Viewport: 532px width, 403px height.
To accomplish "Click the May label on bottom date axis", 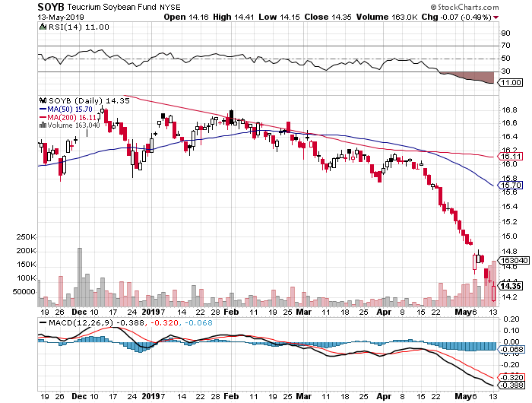I will (462, 396).
